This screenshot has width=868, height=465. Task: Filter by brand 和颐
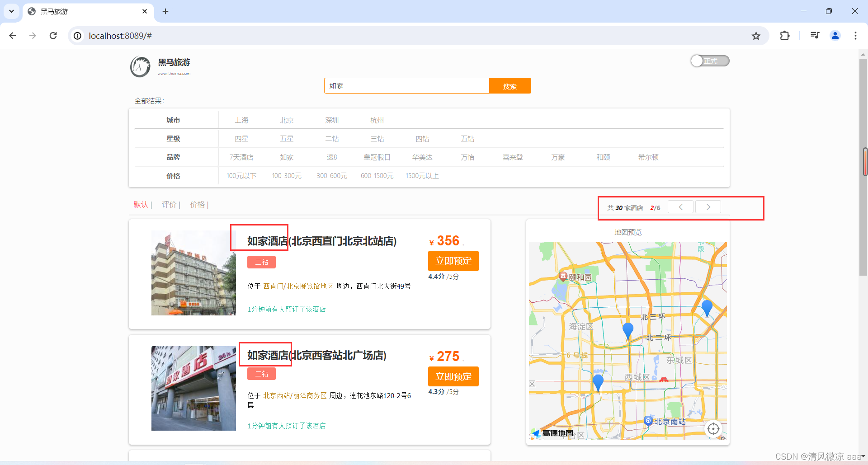click(603, 157)
